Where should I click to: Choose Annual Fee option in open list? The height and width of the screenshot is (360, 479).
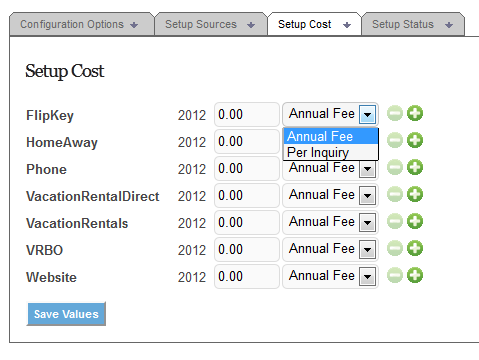(x=331, y=136)
